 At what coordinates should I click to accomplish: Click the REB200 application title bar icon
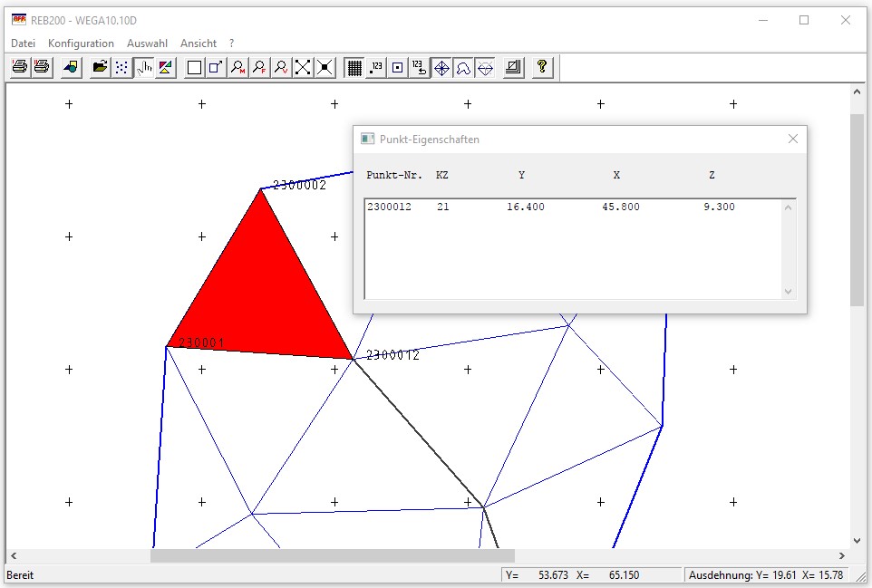(x=19, y=20)
